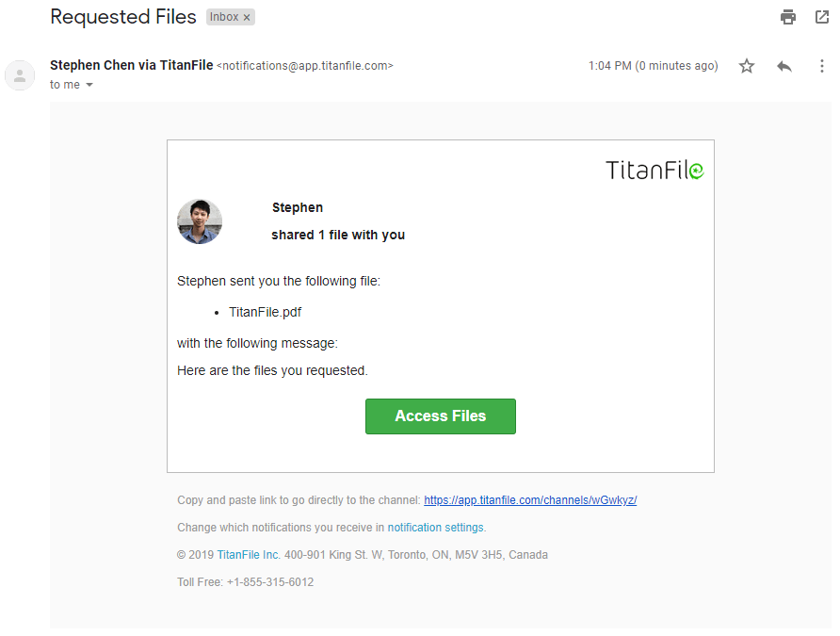
Task: Click the TitanFile.pdf file name
Action: [x=266, y=312]
